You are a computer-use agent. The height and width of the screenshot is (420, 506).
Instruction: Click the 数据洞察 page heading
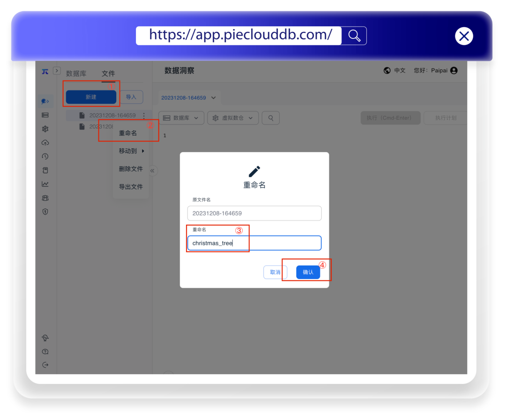pos(179,71)
